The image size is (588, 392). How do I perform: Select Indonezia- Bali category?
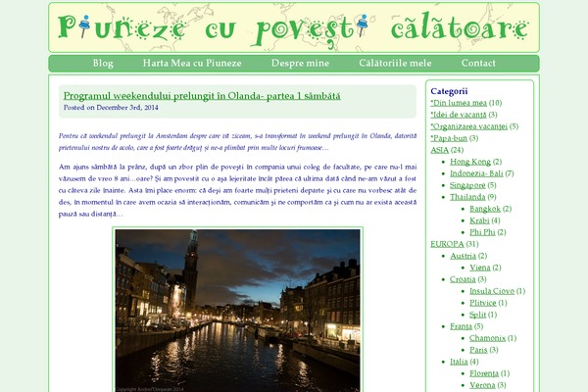pos(476,173)
